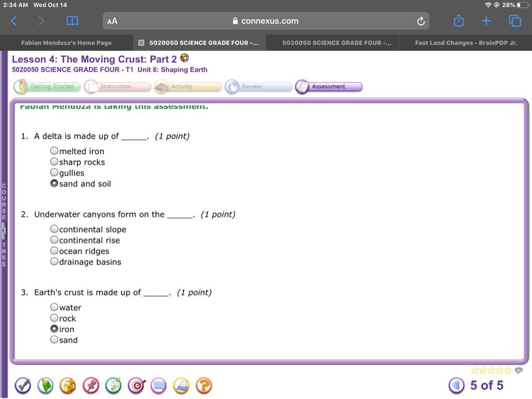The image size is (532, 399).
Task: Select 'rock' for question 3
Action: (54, 318)
